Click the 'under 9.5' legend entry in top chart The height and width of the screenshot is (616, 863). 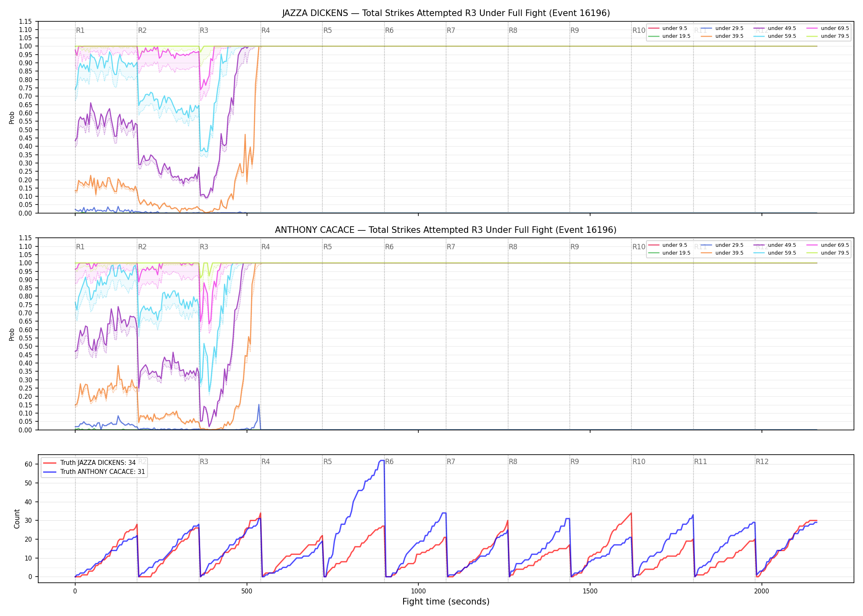pos(668,28)
